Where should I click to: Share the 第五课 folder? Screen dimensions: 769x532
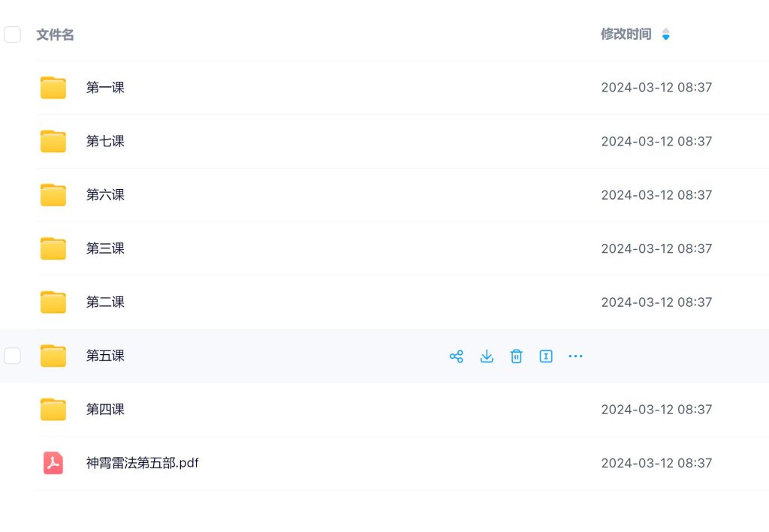(x=456, y=356)
